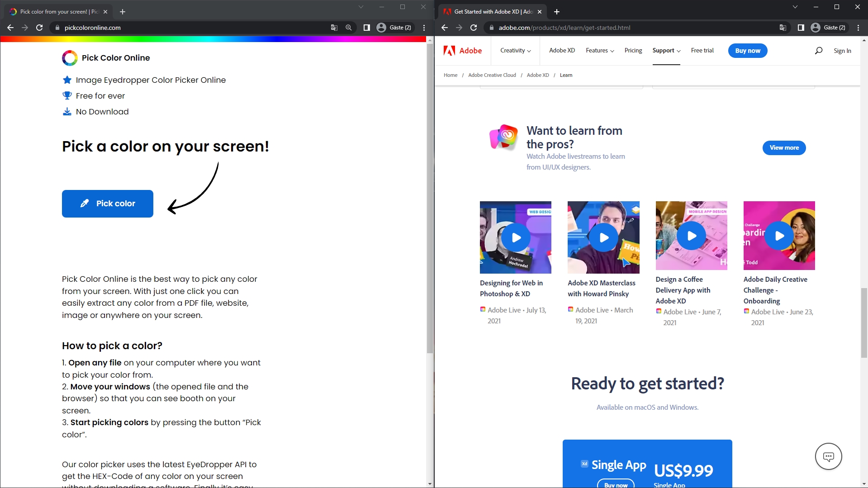The image size is (868, 488).
Task: Close the Pick color from your screen tab
Action: [105, 12]
